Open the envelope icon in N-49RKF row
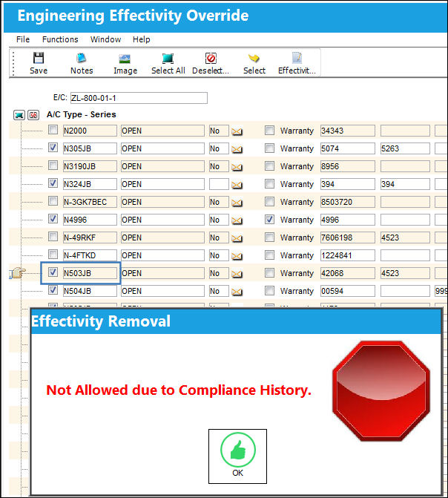The image size is (448, 498). click(237, 238)
